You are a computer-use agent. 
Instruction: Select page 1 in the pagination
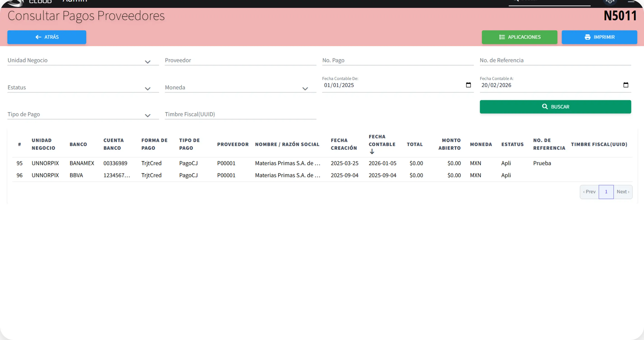coord(606,192)
